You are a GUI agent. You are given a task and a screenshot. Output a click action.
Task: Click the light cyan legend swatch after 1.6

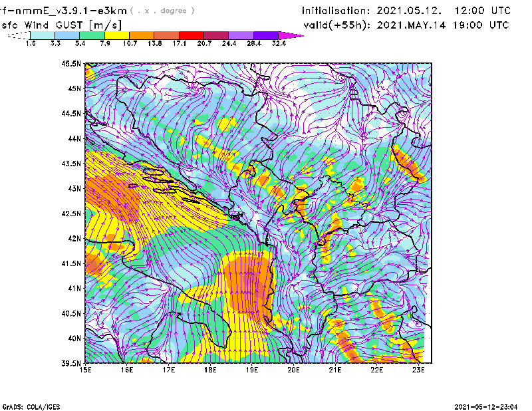43,35
